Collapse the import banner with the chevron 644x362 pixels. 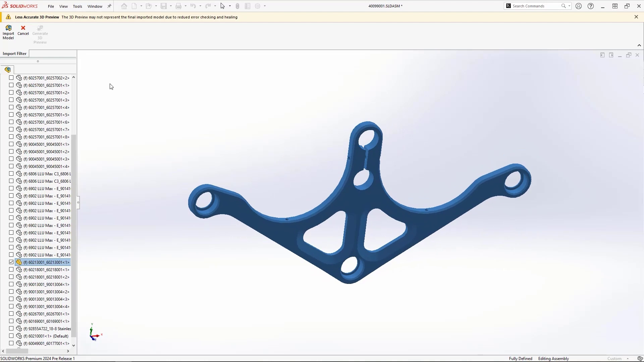pos(639,45)
